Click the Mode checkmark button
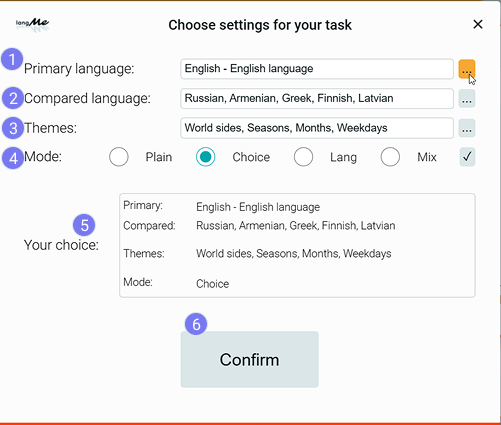Screen dimensions: 501x425 coord(467,157)
